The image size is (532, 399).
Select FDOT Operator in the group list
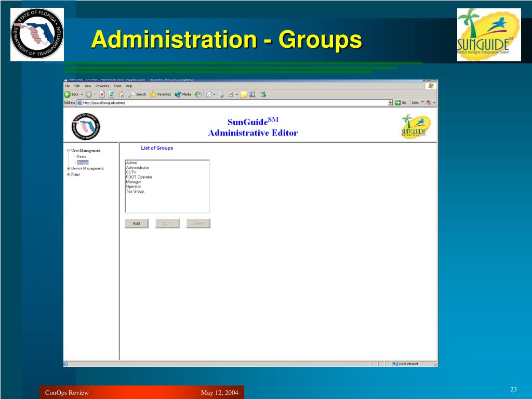(139, 177)
